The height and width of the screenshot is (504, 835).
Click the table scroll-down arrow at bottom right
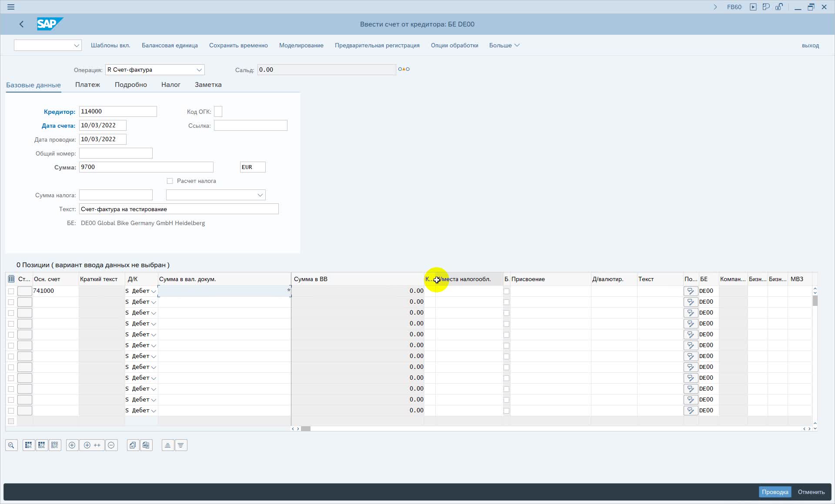coord(815,429)
